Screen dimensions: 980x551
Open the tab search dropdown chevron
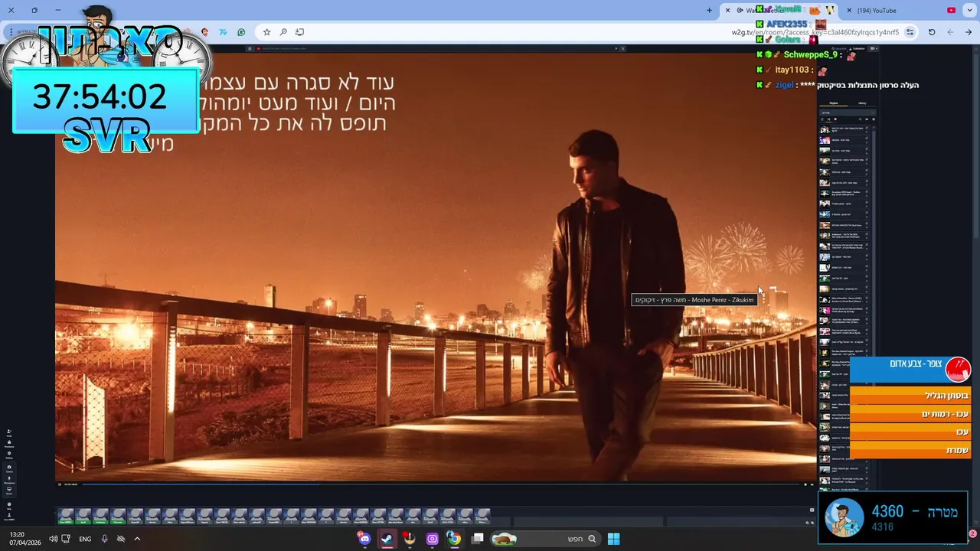[969, 10]
